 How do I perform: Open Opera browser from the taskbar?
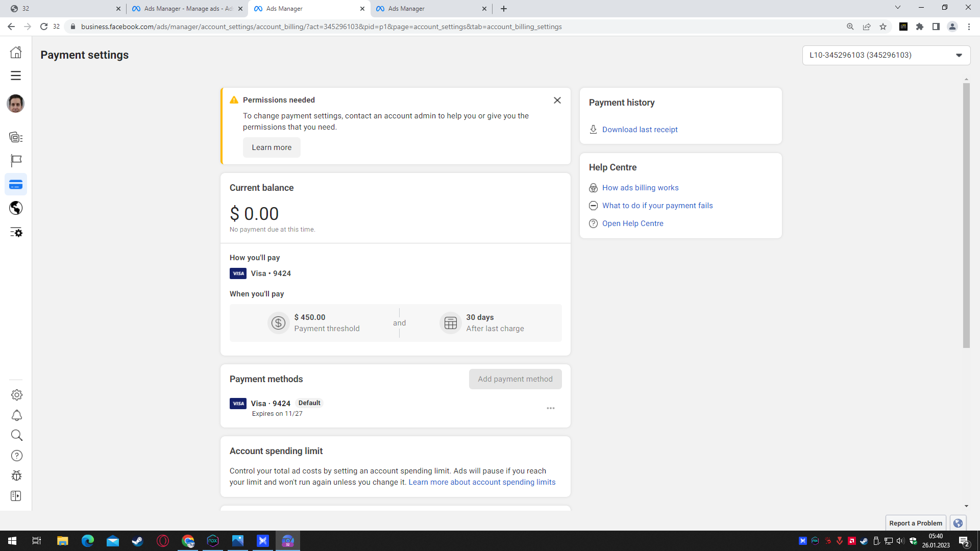point(163,541)
